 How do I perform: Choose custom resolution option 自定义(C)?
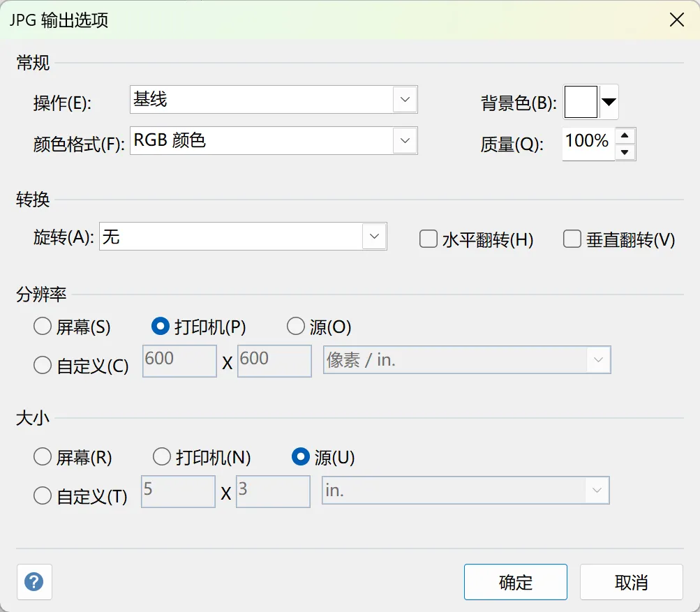tap(43, 365)
